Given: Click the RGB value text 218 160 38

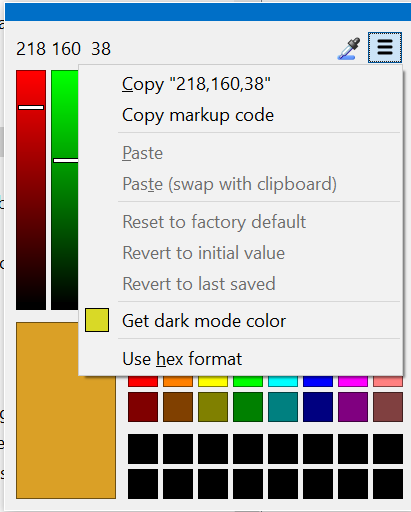Looking at the screenshot, I should (x=63, y=49).
